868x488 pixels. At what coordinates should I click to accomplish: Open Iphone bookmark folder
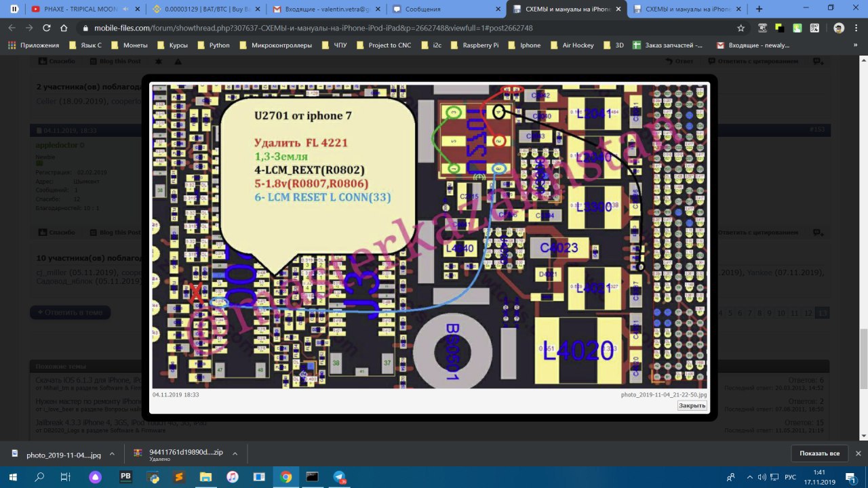pyautogui.click(x=524, y=45)
